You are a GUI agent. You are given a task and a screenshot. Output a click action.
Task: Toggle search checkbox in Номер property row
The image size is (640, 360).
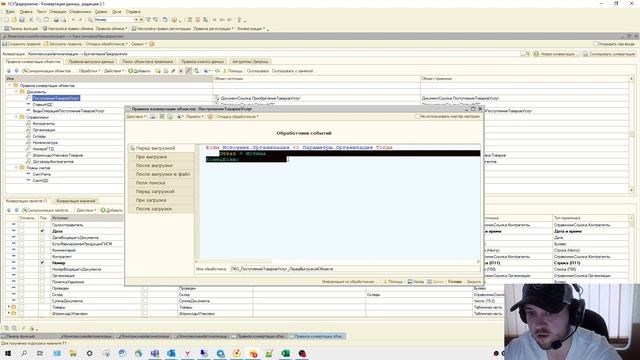coord(42,263)
